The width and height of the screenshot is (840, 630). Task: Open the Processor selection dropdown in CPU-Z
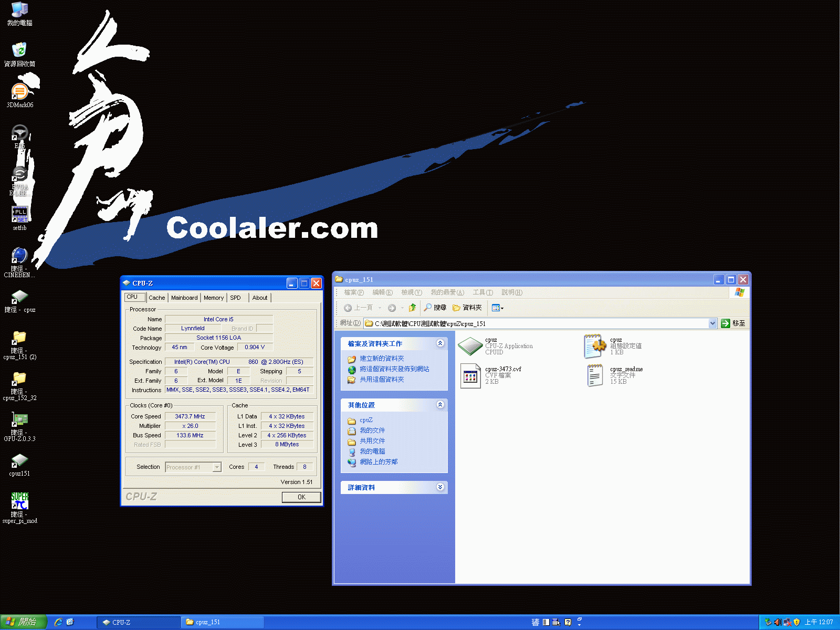click(217, 467)
